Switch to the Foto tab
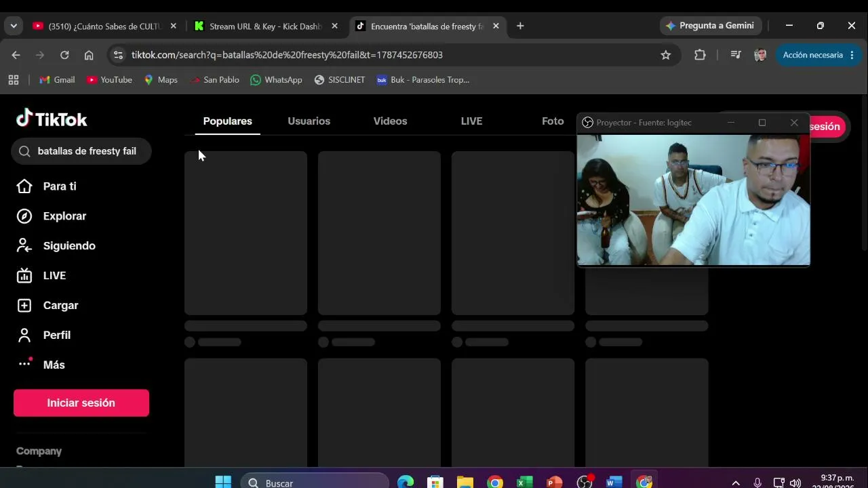 pos(553,121)
